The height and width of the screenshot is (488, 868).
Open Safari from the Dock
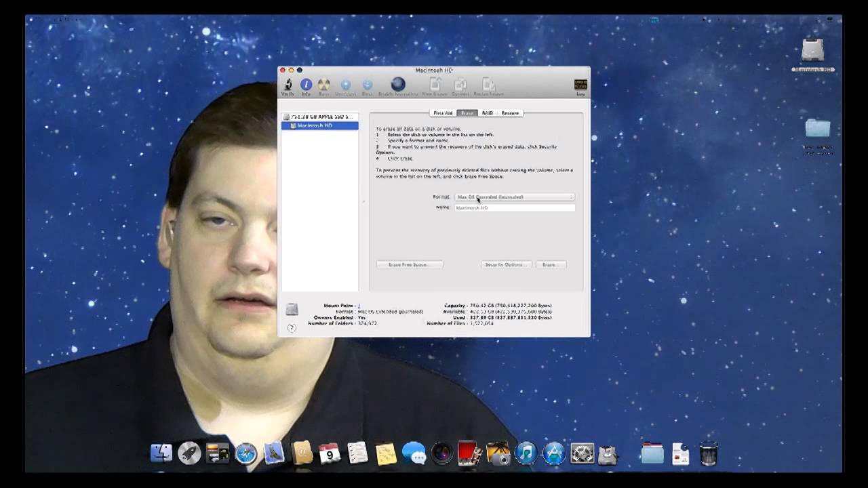point(245,453)
